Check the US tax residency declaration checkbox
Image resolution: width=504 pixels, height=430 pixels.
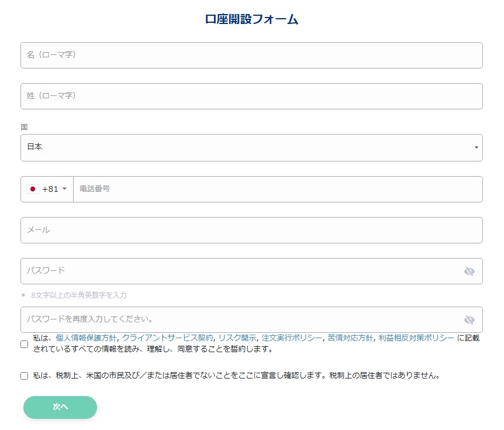click(x=24, y=375)
